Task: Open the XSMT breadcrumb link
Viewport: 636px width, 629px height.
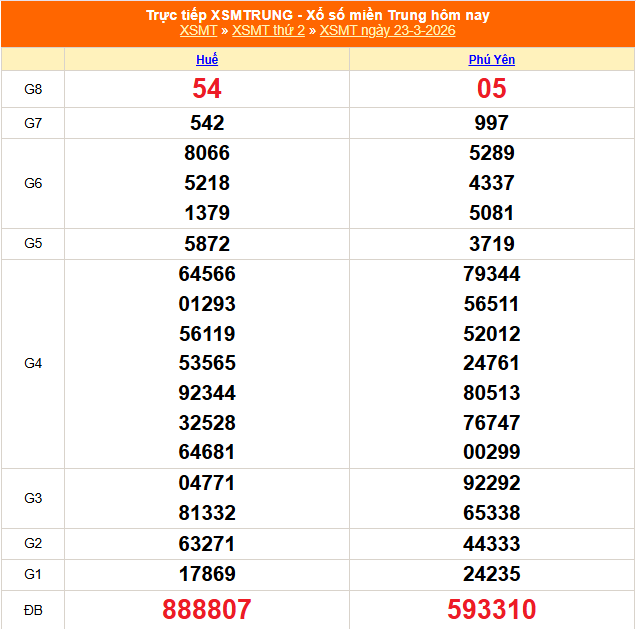Action: pyautogui.click(x=198, y=31)
